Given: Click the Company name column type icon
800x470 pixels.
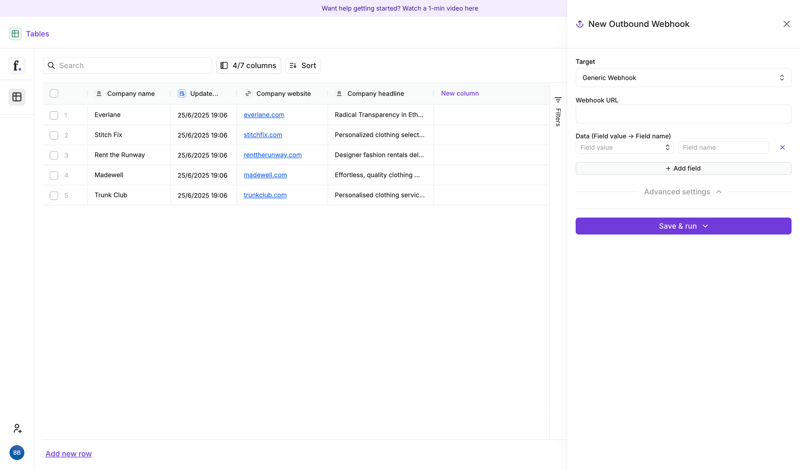Looking at the screenshot, I should click(99, 94).
